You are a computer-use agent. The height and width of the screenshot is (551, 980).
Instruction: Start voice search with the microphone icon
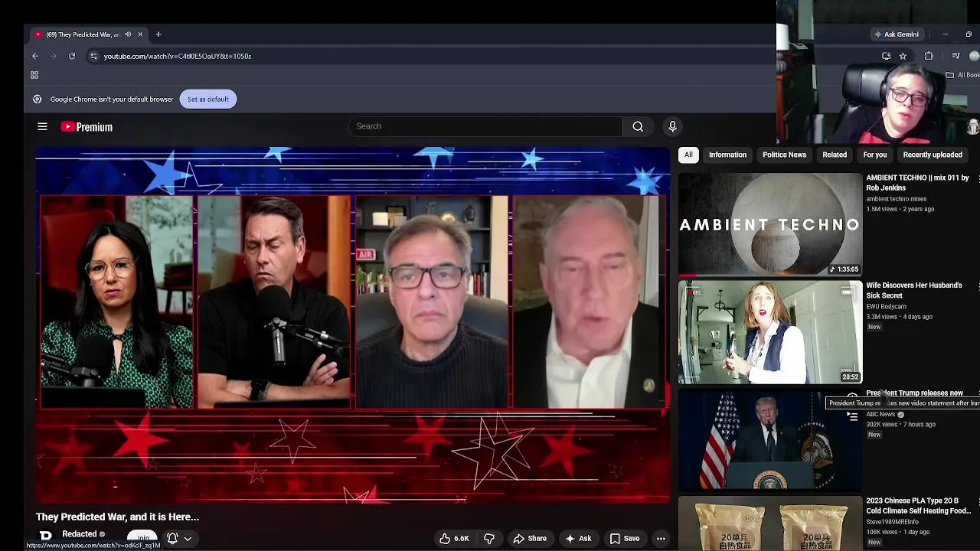tap(672, 126)
